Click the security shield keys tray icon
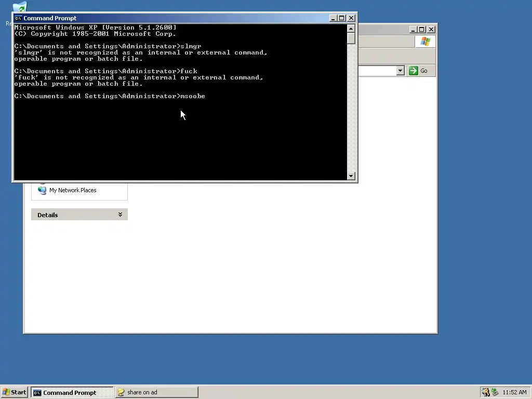The width and height of the screenshot is (532, 399). tap(486, 392)
